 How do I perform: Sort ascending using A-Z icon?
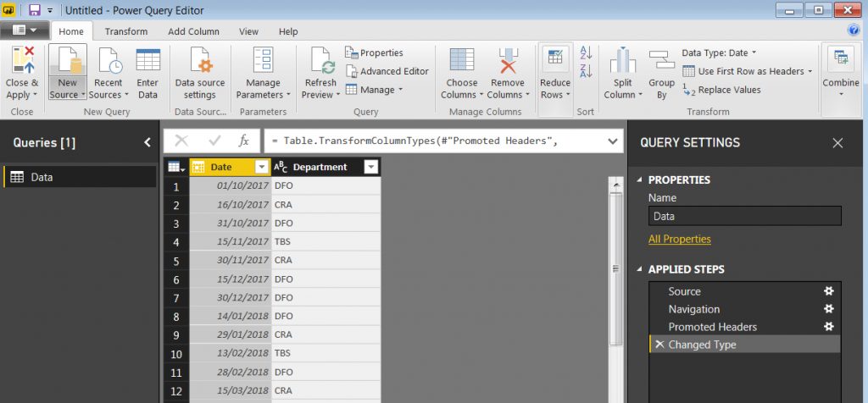click(x=586, y=54)
